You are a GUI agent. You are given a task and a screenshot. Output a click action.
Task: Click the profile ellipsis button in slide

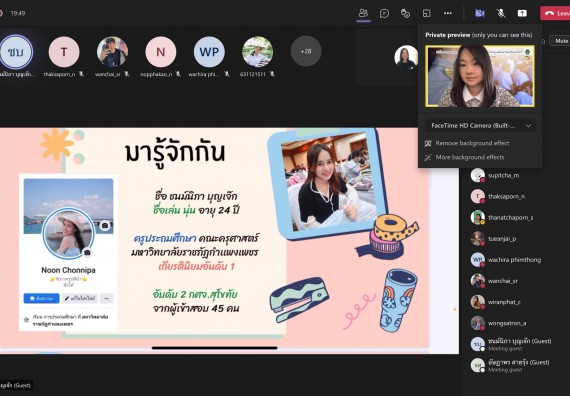pyautogui.click(x=107, y=298)
